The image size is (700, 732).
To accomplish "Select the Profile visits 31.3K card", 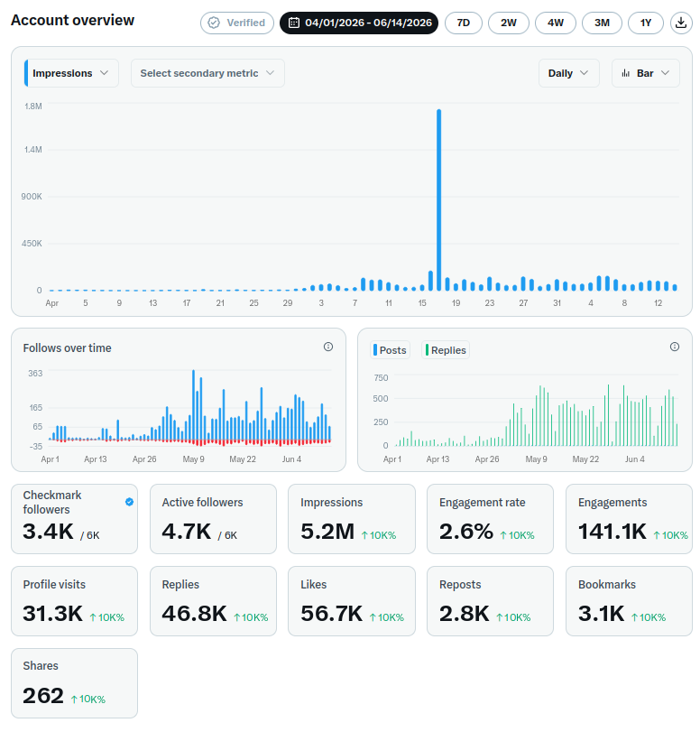I will 75,601.
